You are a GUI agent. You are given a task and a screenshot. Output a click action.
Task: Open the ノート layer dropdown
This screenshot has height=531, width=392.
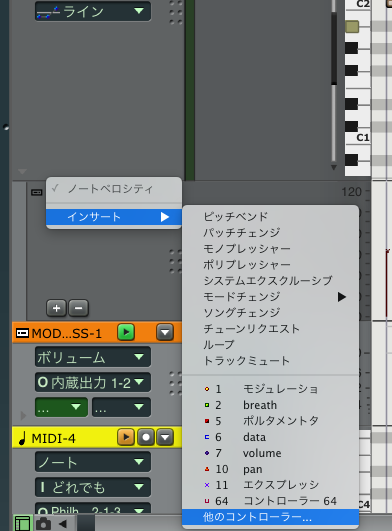[x=93, y=462]
